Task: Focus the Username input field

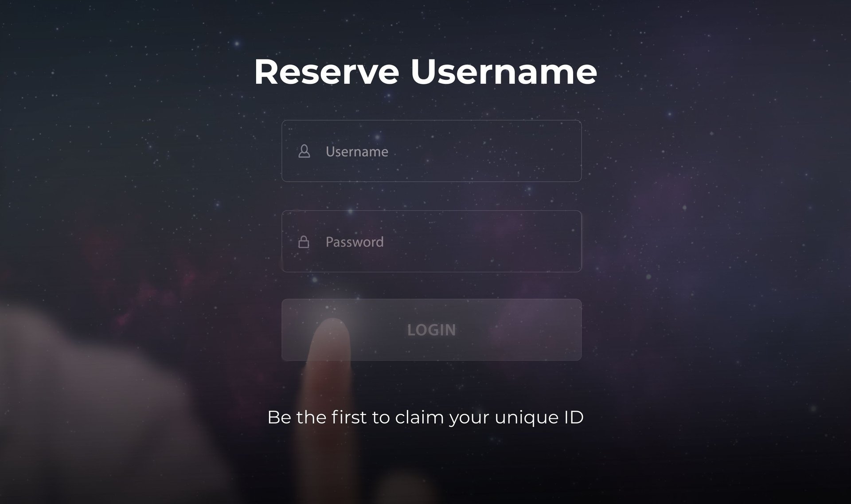Action: coord(431,151)
